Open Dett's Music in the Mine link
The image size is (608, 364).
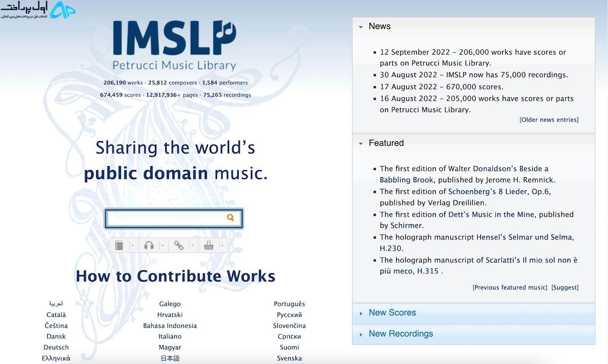pos(491,215)
